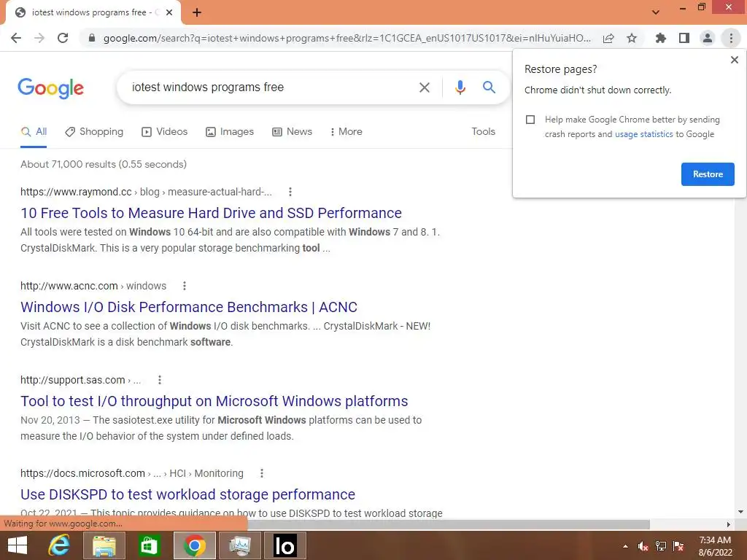The height and width of the screenshot is (560, 747).
Task: Click the muted volume tray icon
Action: pyautogui.click(x=643, y=546)
